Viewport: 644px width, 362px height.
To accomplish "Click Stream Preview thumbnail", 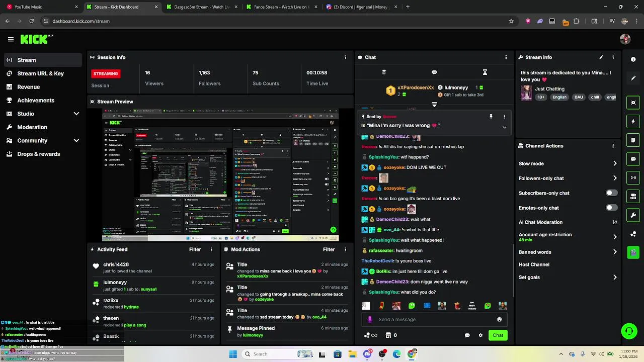I will tap(220, 175).
